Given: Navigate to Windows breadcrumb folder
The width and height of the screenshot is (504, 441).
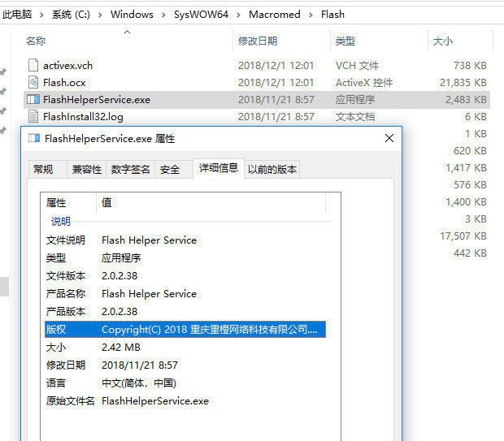Looking at the screenshot, I should [x=132, y=15].
